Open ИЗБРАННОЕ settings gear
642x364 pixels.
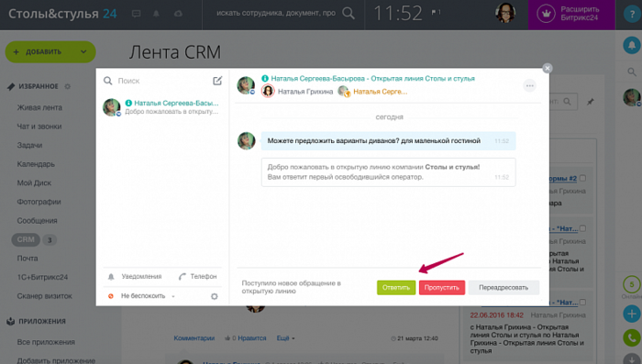coord(68,86)
